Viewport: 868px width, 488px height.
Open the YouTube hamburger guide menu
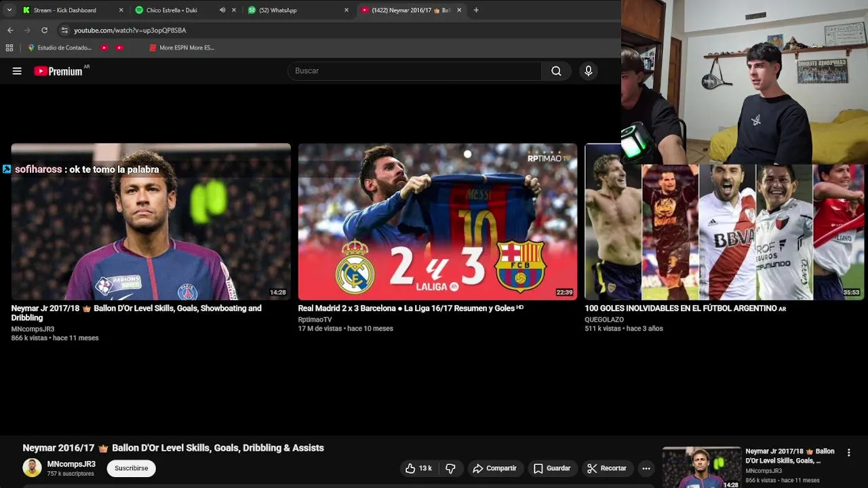17,70
